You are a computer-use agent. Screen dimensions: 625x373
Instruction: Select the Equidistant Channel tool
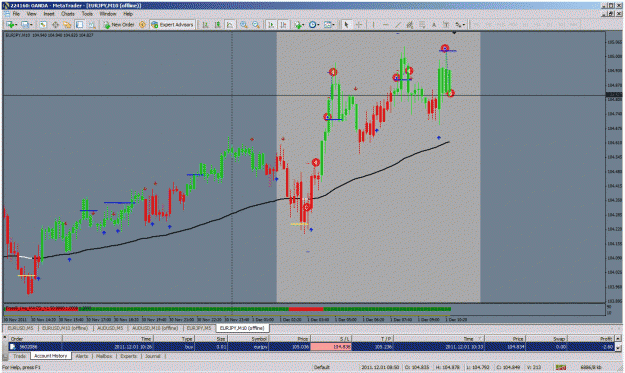coord(409,25)
